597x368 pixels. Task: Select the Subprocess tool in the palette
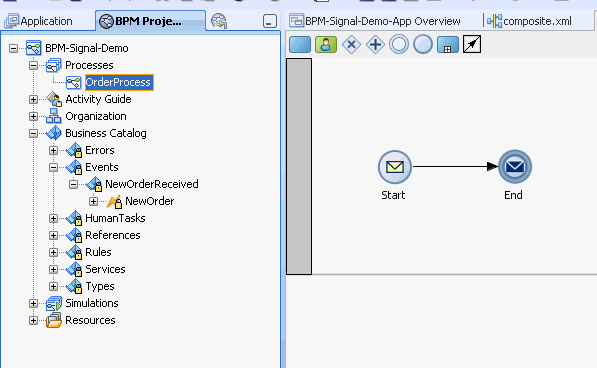[x=448, y=45]
